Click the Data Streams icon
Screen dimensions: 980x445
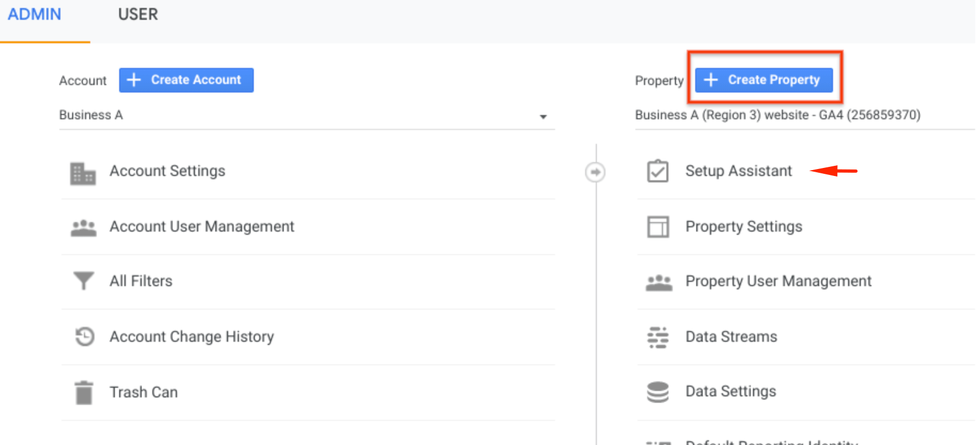(658, 337)
